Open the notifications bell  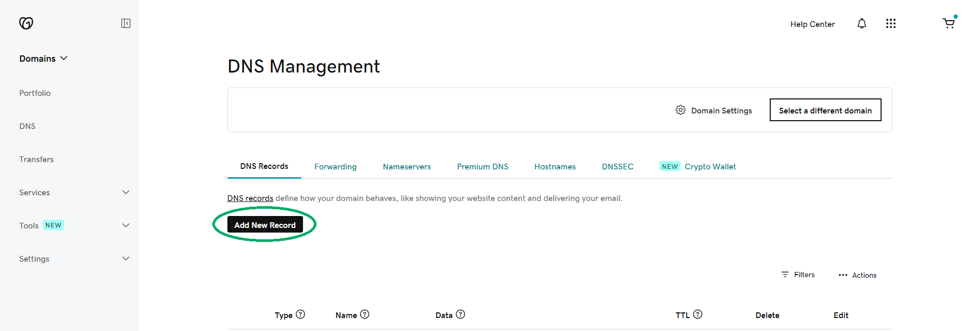[861, 23]
